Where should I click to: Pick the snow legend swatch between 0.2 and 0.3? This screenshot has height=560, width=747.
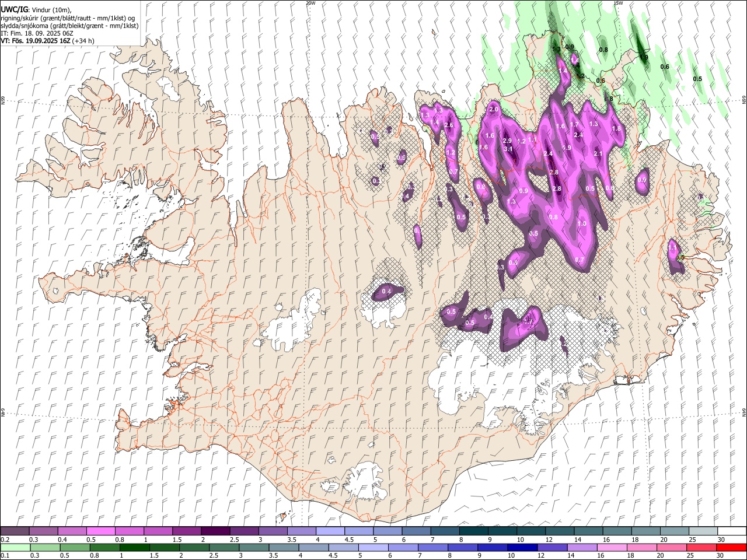(x=15, y=531)
